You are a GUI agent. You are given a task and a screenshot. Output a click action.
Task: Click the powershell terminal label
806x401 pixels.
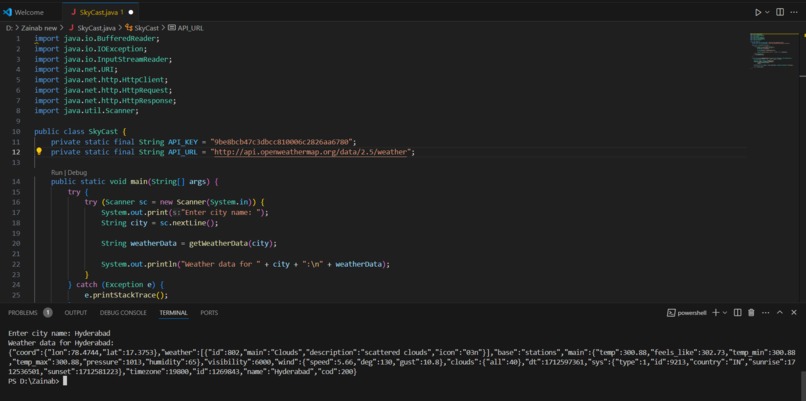[x=692, y=313]
